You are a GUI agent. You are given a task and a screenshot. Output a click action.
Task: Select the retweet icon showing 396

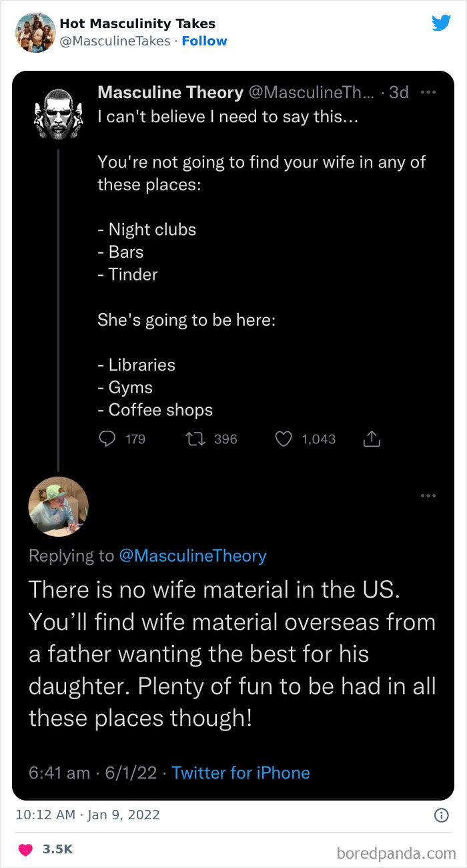point(193,439)
